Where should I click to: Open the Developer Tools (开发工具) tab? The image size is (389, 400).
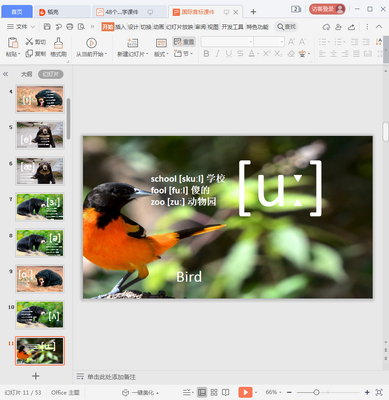(x=232, y=27)
